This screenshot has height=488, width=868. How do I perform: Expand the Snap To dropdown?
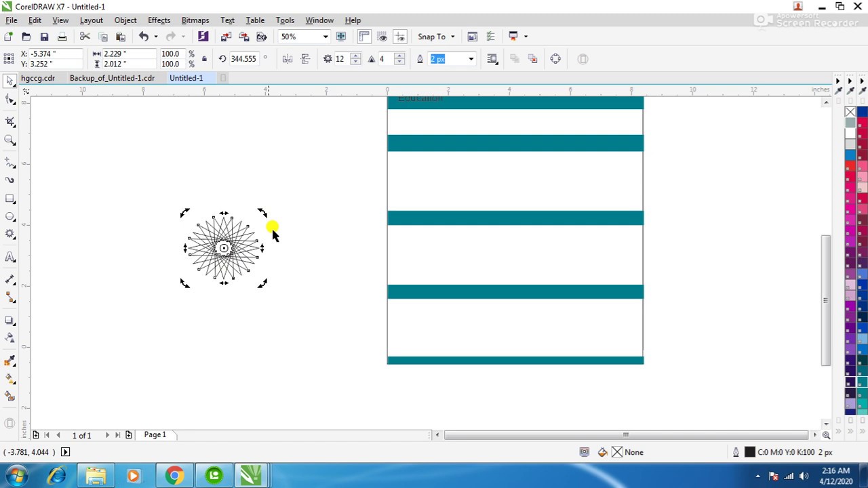click(x=452, y=37)
